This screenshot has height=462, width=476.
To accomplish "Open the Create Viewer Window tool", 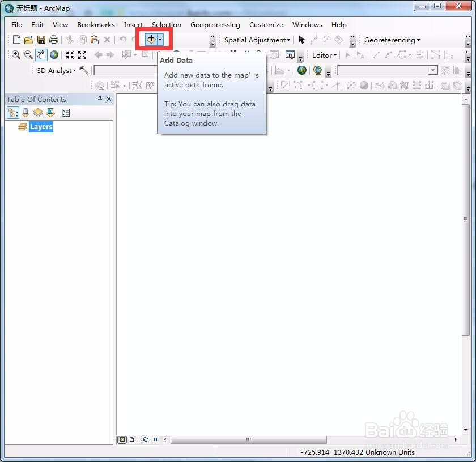I will [290, 55].
